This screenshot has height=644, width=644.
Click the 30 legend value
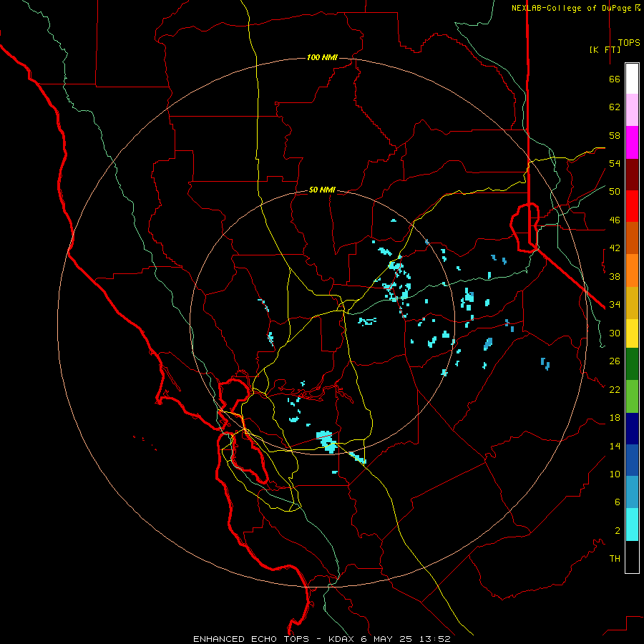pyautogui.click(x=615, y=333)
